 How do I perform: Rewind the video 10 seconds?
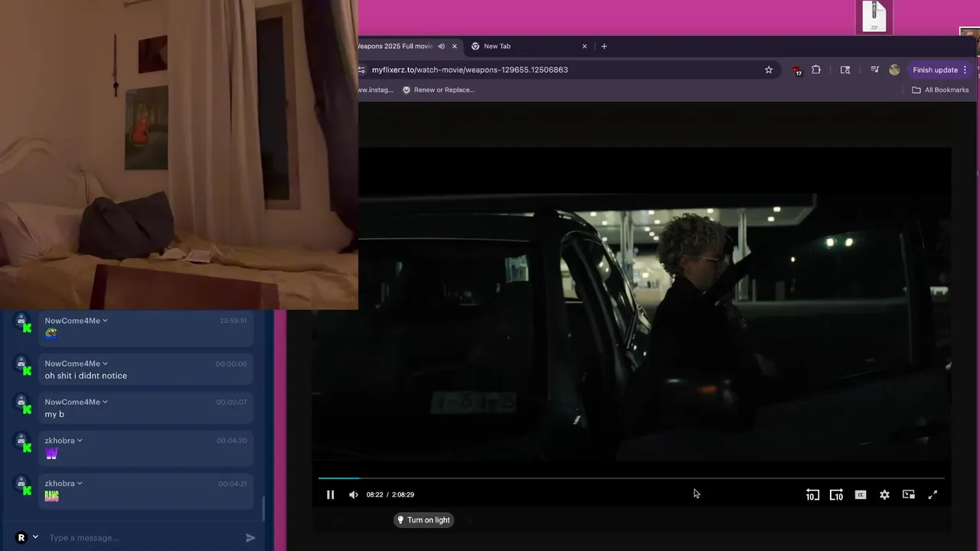812,495
